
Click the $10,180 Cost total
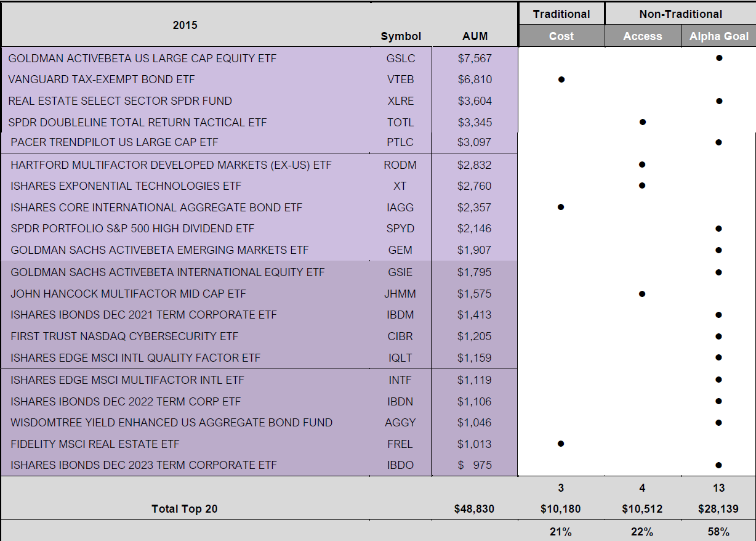(561, 509)
